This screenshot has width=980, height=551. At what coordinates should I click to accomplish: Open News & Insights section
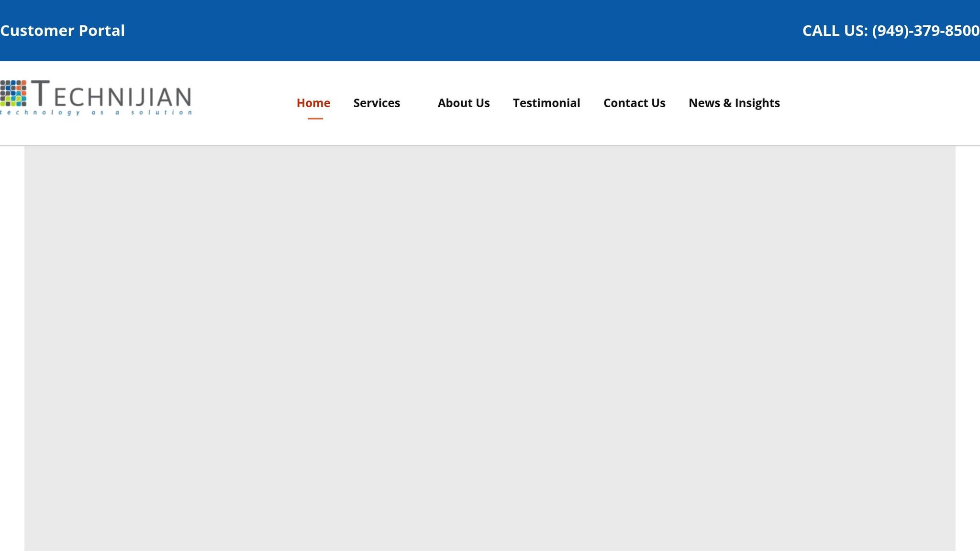click(734, 103)
